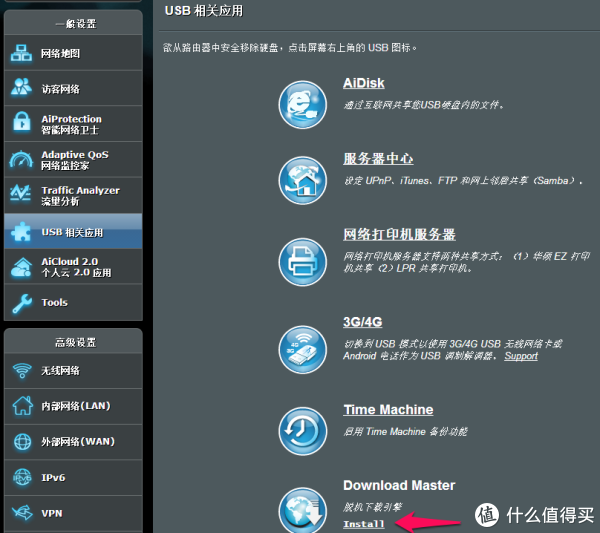Open the AiDisk link
The height and width of the screenshot is (533, 600).
click(x=364, y=83)
